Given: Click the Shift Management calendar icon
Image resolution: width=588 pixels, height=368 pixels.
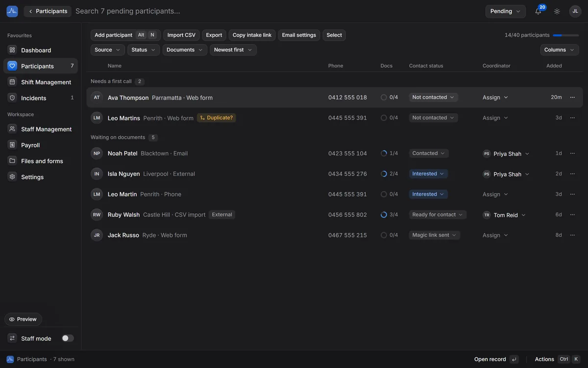Looking at the screenshot, I should (12, 82).
